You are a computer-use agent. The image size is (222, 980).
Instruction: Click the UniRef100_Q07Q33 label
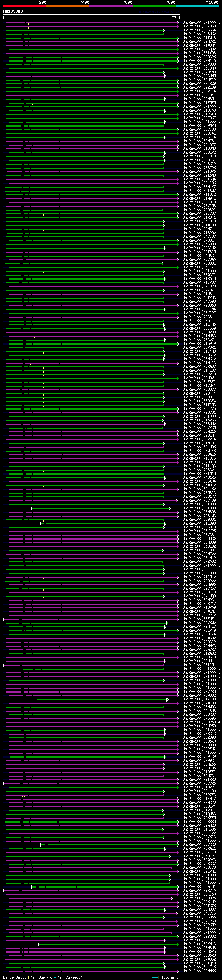coord(199,65)
